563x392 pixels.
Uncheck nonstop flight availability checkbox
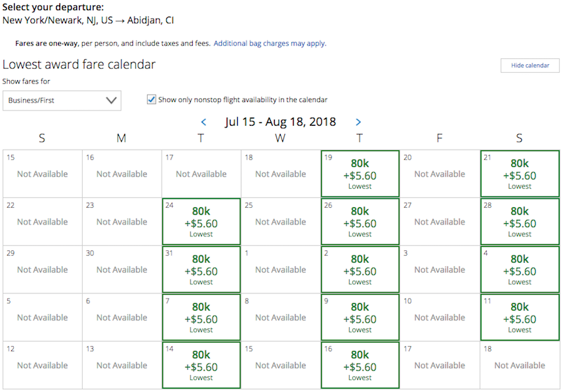pyautogui.click(x=152, y=100)
